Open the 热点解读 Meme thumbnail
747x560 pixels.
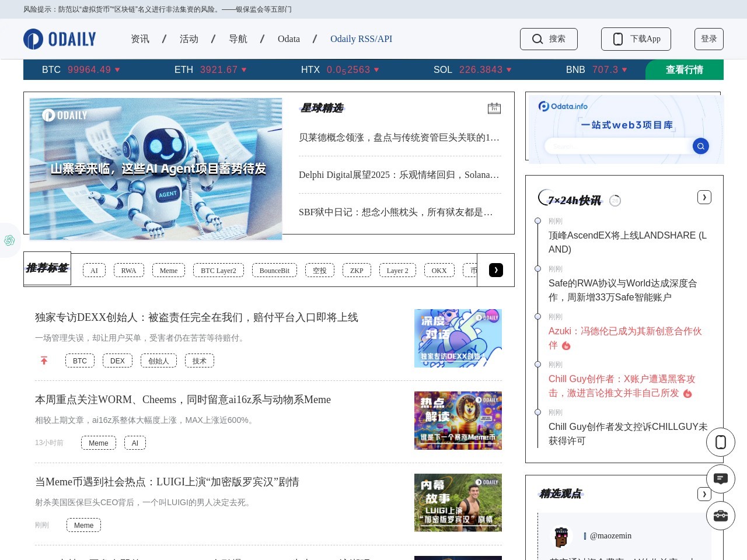coord(458,421)
